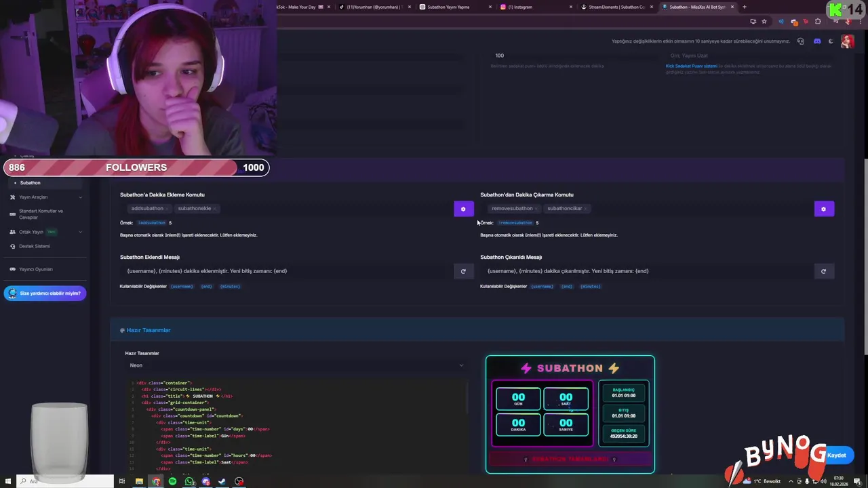
Task: Click {minutes} variable under Eklendi message
Action: (x=230, y=287)
